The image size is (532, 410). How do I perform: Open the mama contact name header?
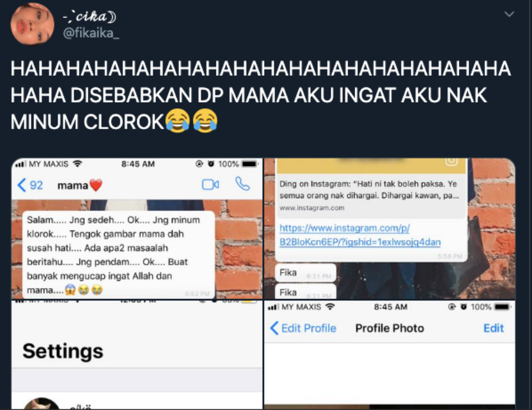(x=79, y=185)
